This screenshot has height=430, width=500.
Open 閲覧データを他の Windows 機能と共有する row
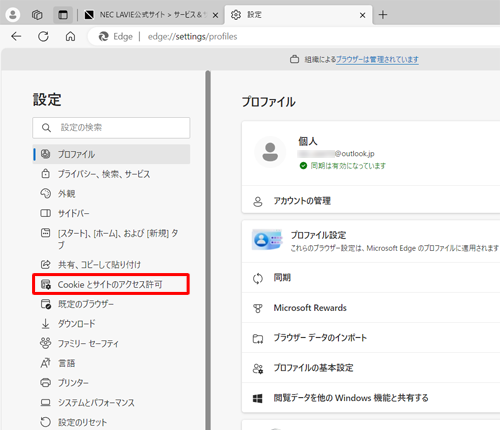tap(371, 398)
